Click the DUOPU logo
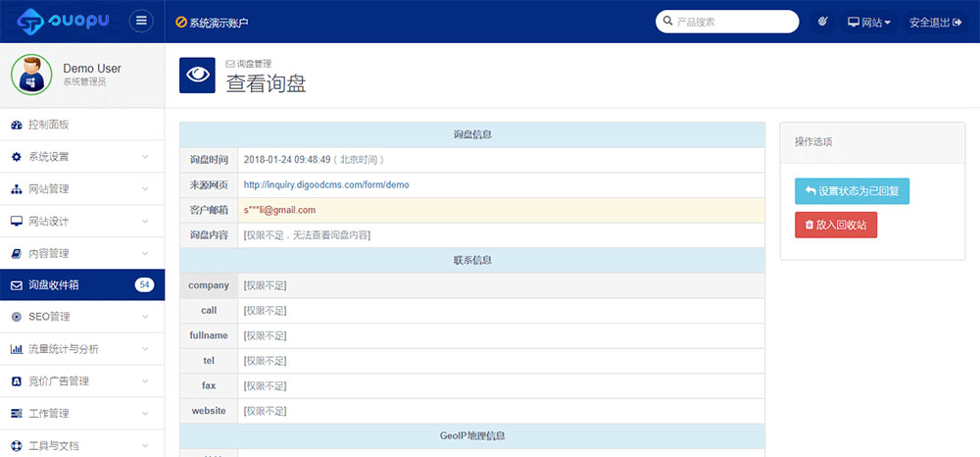Image resolution: width=980 pixels, height=457 pixels. (64, 21)
